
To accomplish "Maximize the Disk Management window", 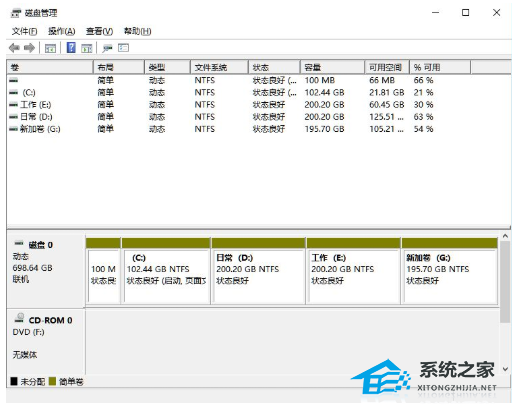I will pos(466,13).
